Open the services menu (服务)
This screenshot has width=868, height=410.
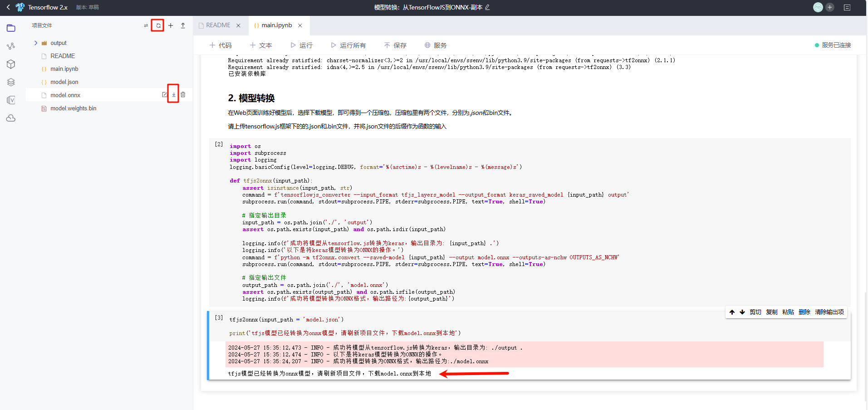tap(436, 45)
